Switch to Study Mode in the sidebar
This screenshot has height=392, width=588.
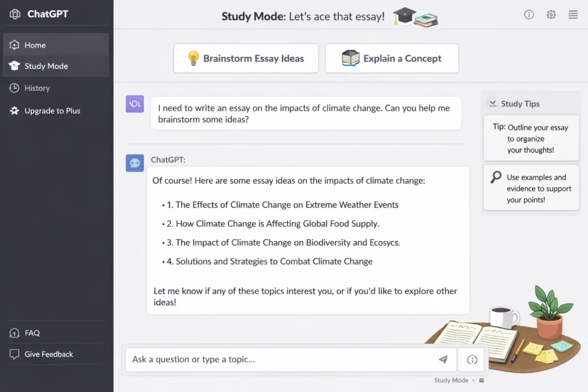tap(45, 67)
